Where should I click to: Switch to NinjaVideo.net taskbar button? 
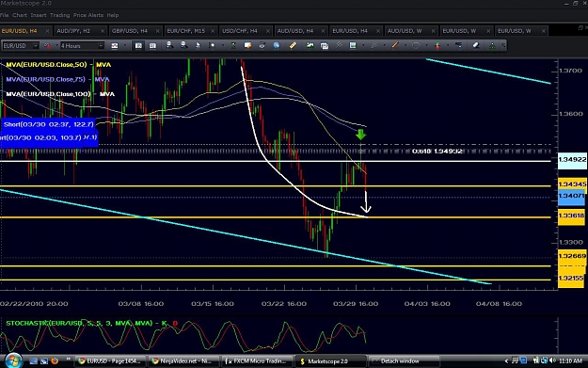click(x=183, y=360)
